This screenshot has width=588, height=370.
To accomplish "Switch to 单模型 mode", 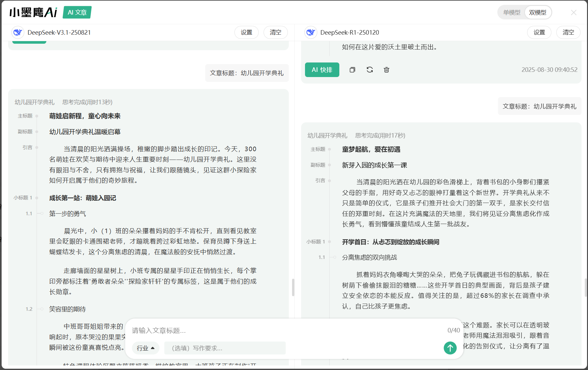I will pos(512,12).
